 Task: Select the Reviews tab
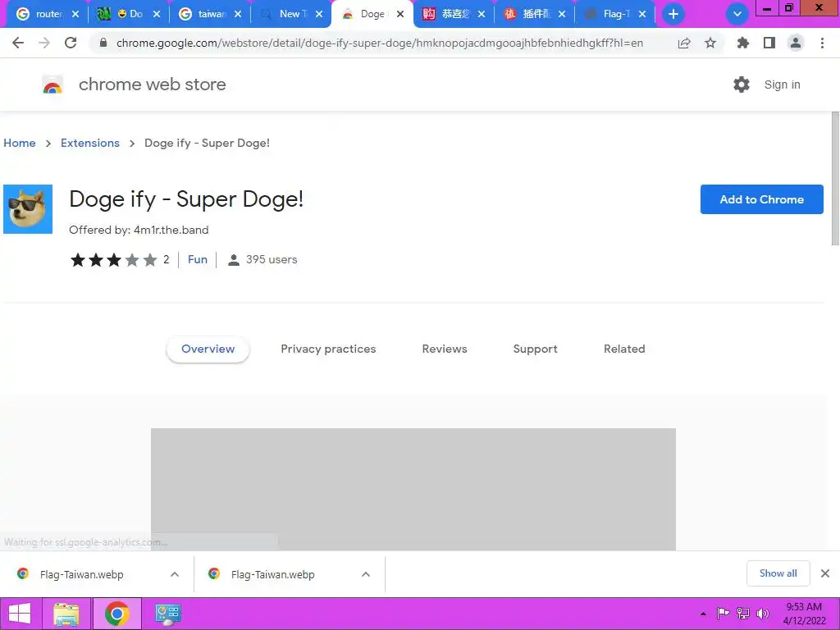(445, 349)
